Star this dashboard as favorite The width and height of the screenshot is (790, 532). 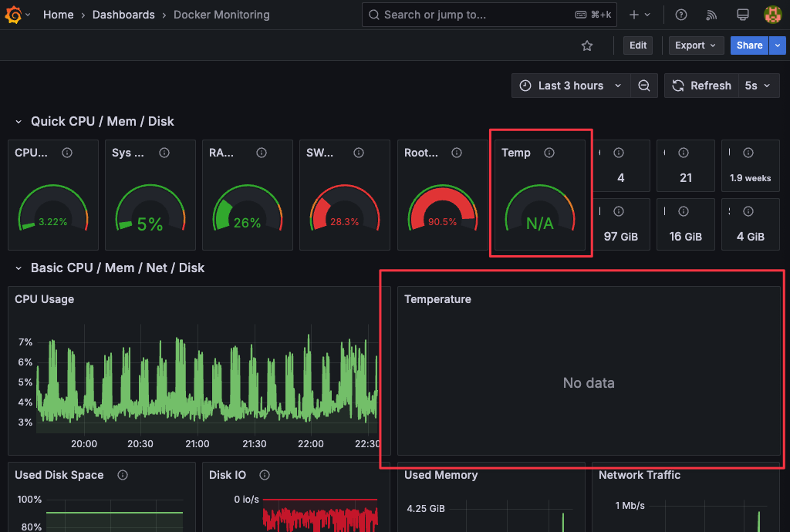click(x=587, y=45)
